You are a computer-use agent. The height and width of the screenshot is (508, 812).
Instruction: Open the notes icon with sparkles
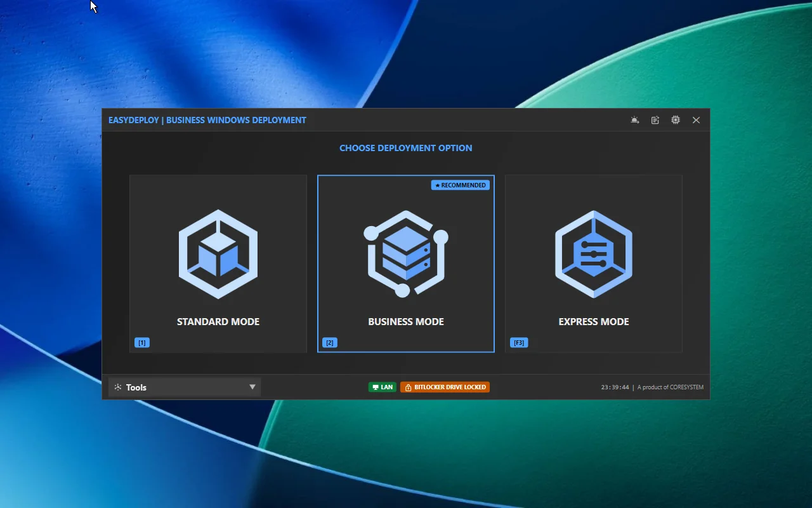(x=655, y=120)
